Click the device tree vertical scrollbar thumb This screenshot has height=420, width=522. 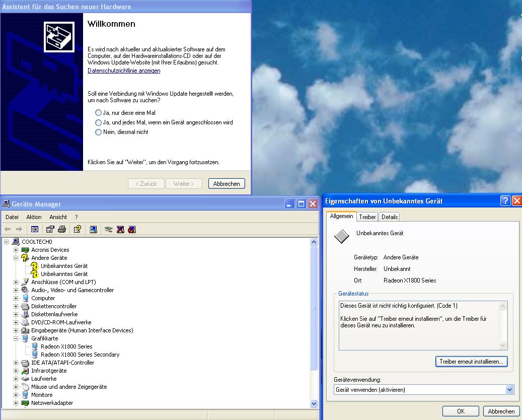(314, 308)
